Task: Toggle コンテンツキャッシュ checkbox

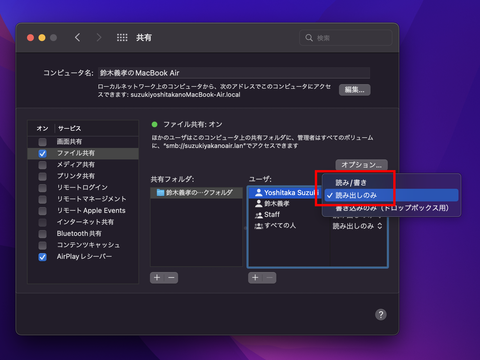Action: [x=42, y=245]
